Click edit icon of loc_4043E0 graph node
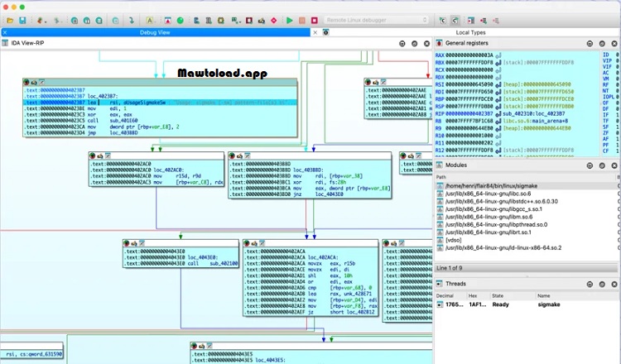Image resolution: width=621 pixels, height=364 pixels. pyautogui.click(x=134, y=243)
